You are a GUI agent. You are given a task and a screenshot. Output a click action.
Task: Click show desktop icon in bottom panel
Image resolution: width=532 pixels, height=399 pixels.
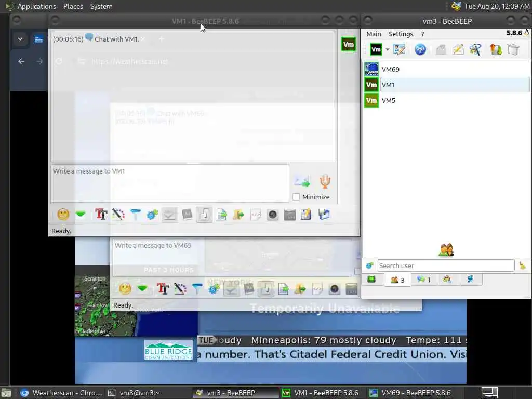click(6, 393)
